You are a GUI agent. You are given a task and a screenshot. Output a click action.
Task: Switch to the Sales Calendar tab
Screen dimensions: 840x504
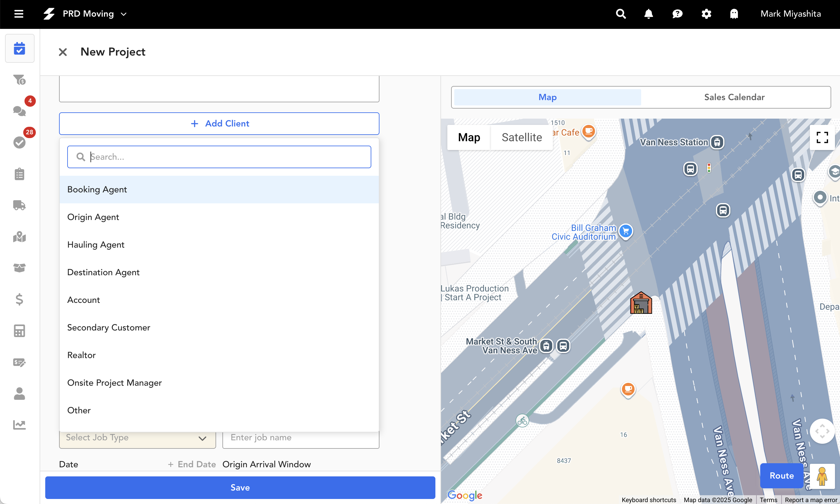click(x=734, y=97)
